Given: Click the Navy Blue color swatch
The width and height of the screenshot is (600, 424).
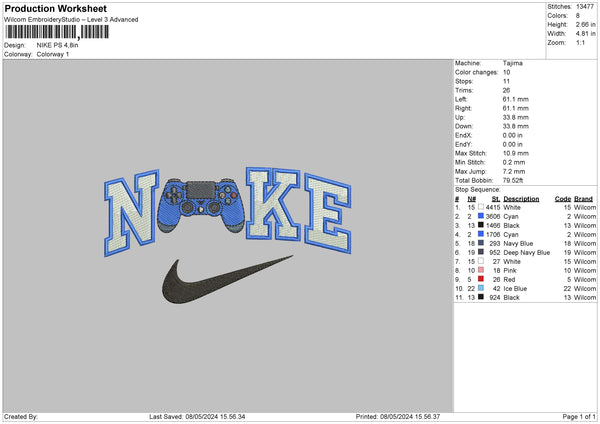Looking at the screenshot, I should tap(481, 243).
